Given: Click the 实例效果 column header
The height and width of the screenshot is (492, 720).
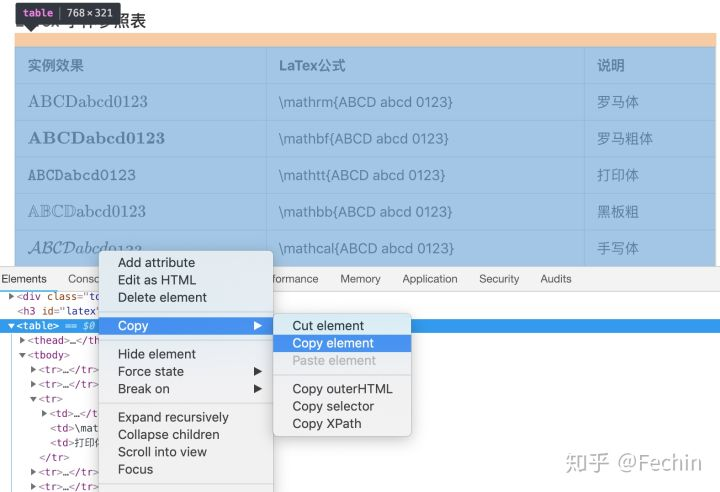Looking at the screenshot, I should point(141,65).
